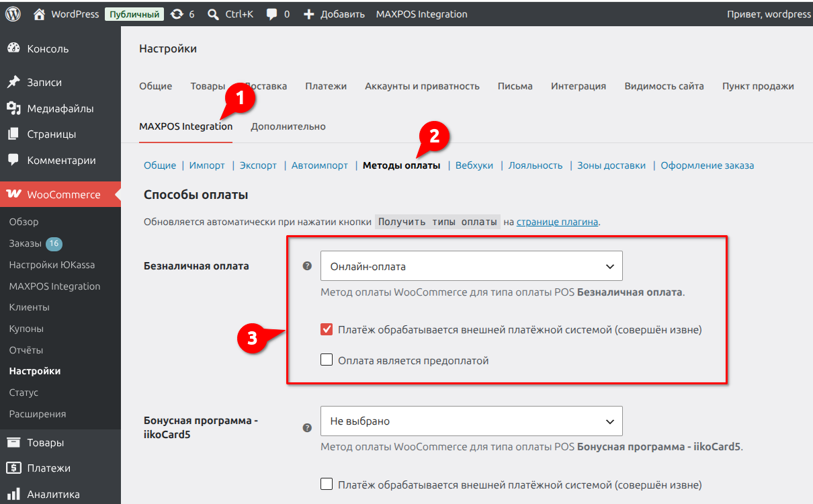Viewport: 813px width, 504px height.
Task: Click the orders count badge 16
Action: (x=54, y=243)
